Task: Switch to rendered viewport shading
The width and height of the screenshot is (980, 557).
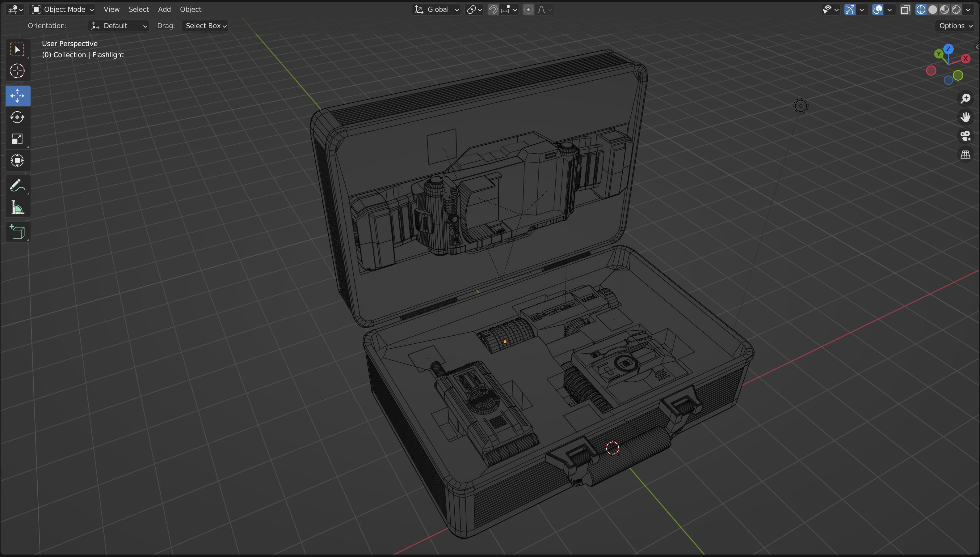Action: [956, 10]
